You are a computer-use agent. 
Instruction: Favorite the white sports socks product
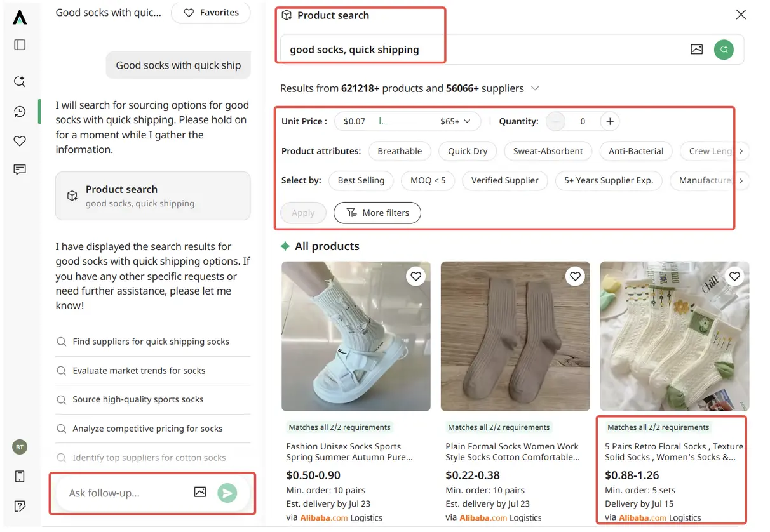coord(415,276)
